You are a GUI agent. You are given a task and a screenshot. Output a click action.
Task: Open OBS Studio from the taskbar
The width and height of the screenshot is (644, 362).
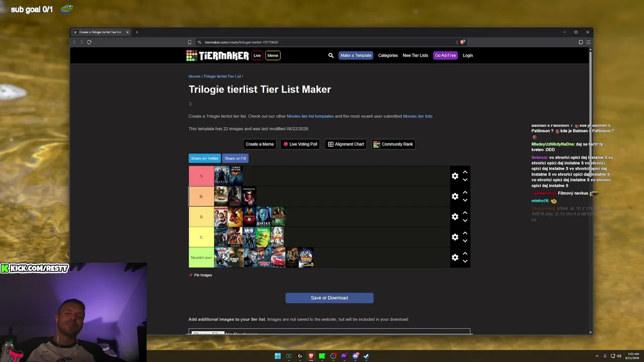click(x=333, y=356)
